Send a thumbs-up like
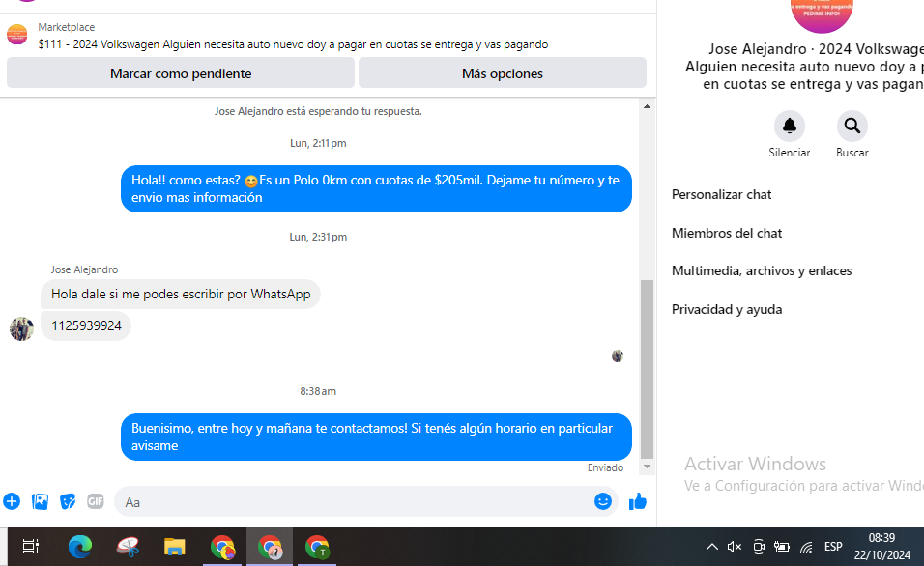The image size is (924, 566). [x=638, y=502]
